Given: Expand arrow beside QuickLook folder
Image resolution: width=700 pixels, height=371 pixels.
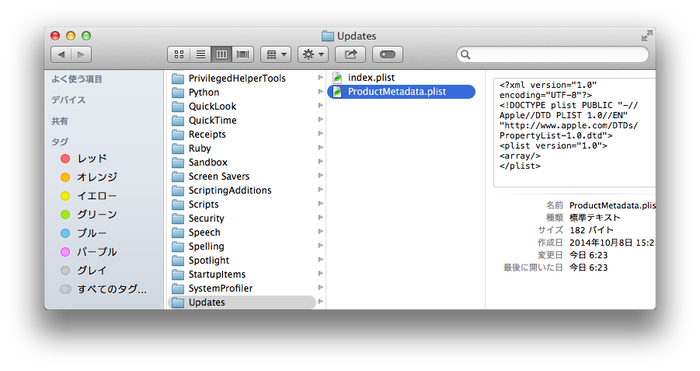Looking at the screenshot, I should click(321, 106).
